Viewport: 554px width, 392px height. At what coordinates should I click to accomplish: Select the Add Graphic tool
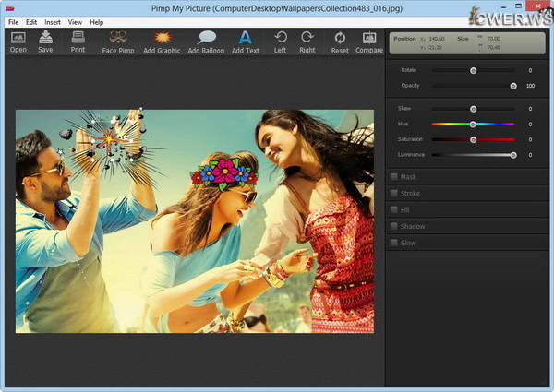coord(162,39)
